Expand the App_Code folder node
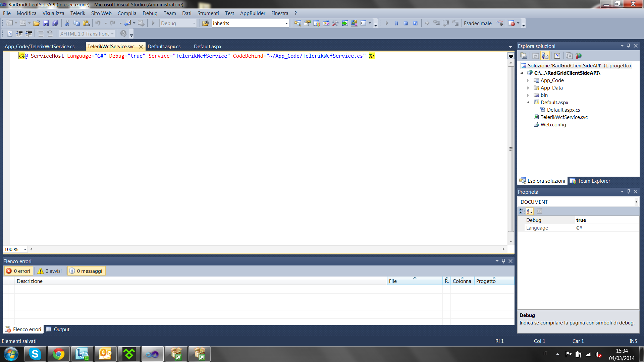The height and width of the screenshot is (362, 644). point(528,80)
